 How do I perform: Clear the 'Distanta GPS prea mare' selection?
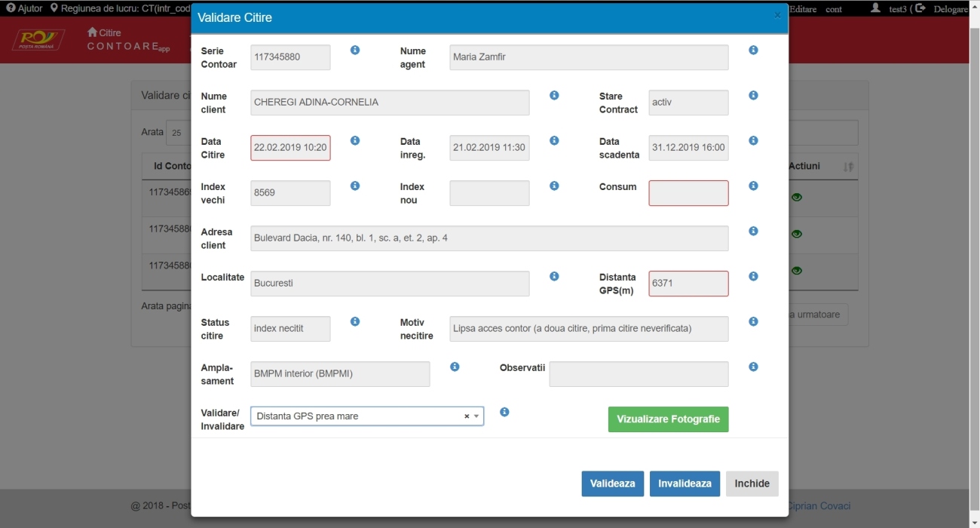[466, 416]
